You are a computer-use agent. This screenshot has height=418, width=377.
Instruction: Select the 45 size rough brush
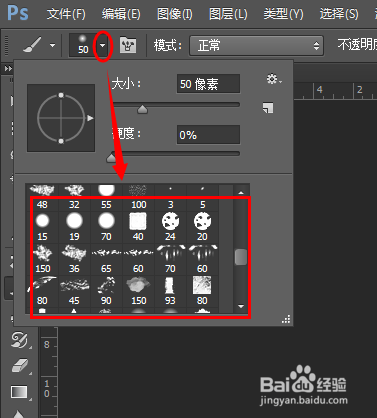(x=74, y=291)
